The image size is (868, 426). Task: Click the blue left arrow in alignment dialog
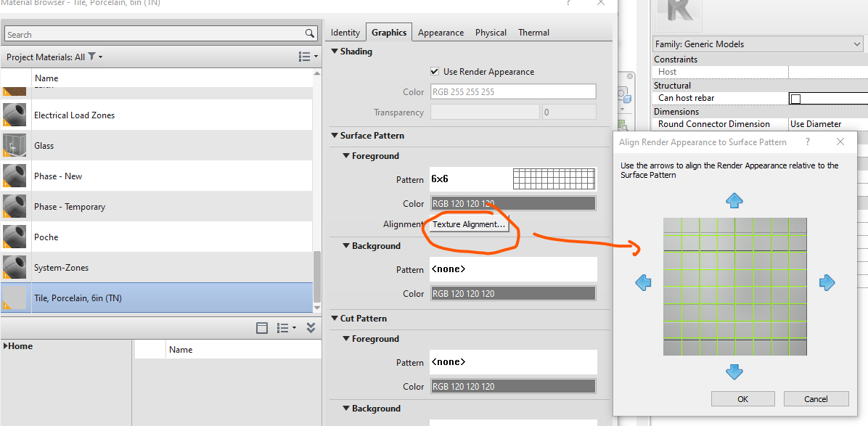pos(643,283)
